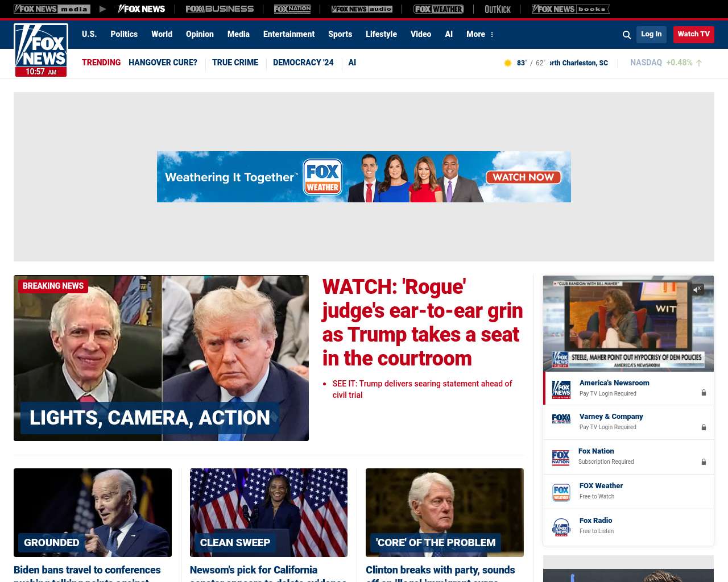
Task: Click the Watch TV button
Action: (693, 34)
